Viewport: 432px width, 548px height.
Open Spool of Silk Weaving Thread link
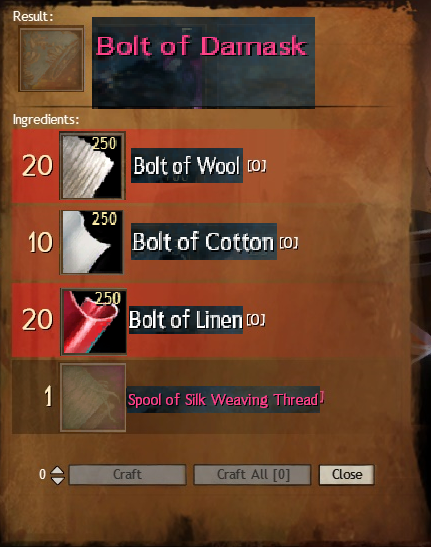(223, 399)
